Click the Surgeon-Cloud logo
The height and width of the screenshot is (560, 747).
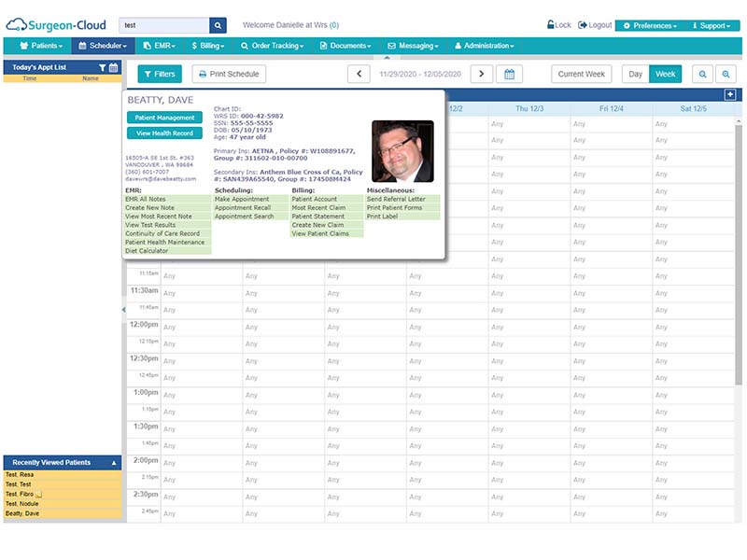(x=56, y=25)
